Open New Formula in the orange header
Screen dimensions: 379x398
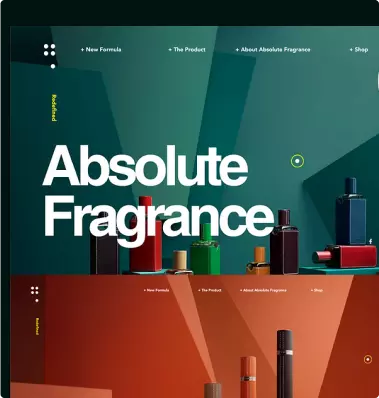[x=156, y=290]
